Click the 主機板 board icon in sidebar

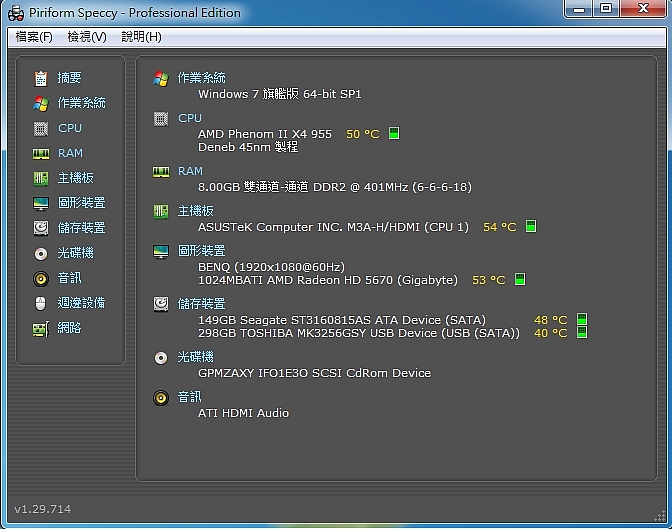41,178
